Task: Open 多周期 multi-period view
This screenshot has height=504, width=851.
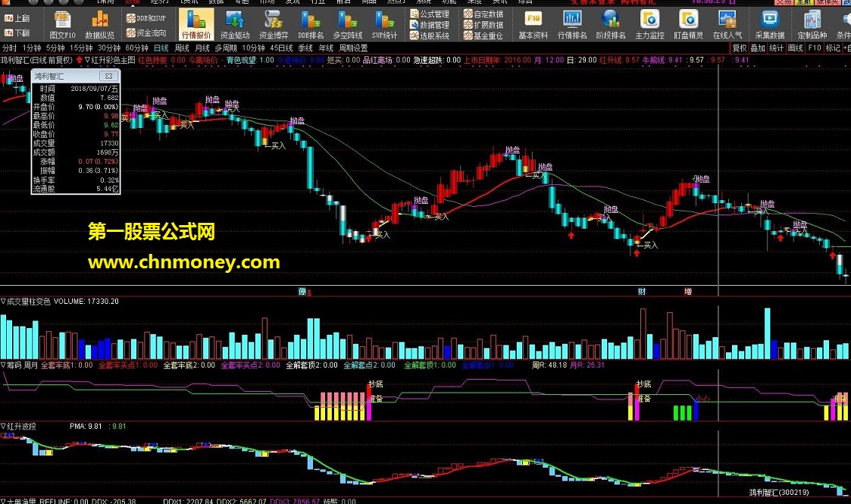Action: coord(226,49)
